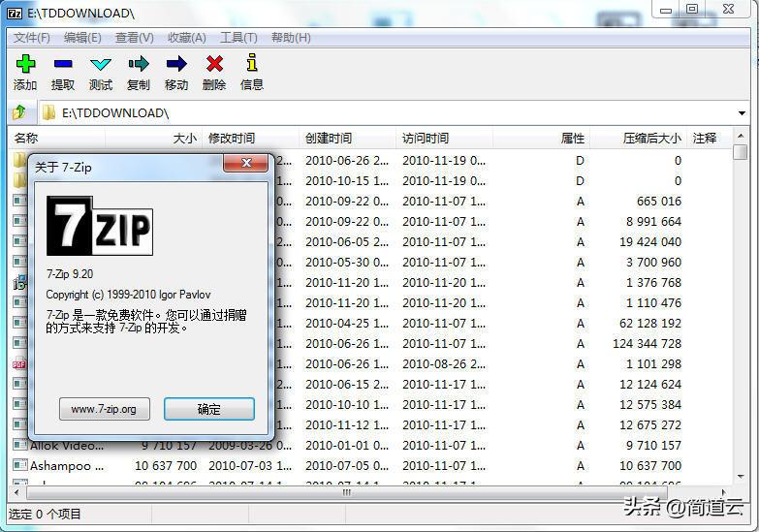759x532 pixels.
Task: Click the PDF file icon in the list
Action: [18, 363]
